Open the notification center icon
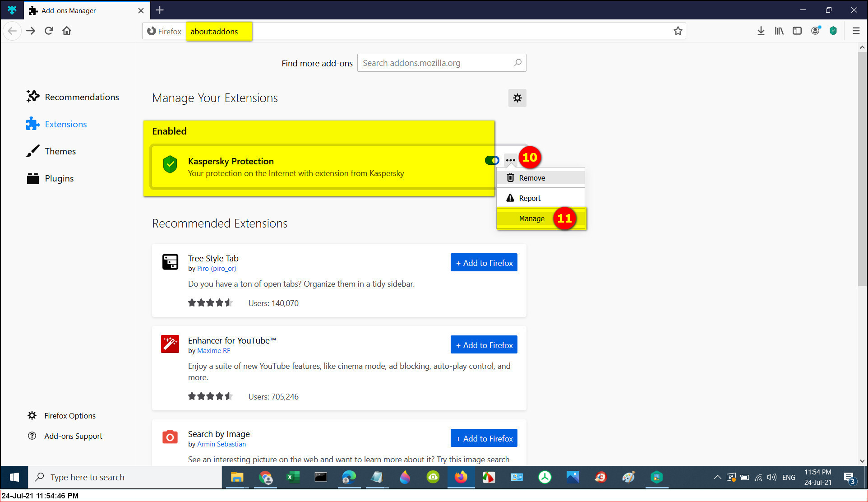 (850, 478)
